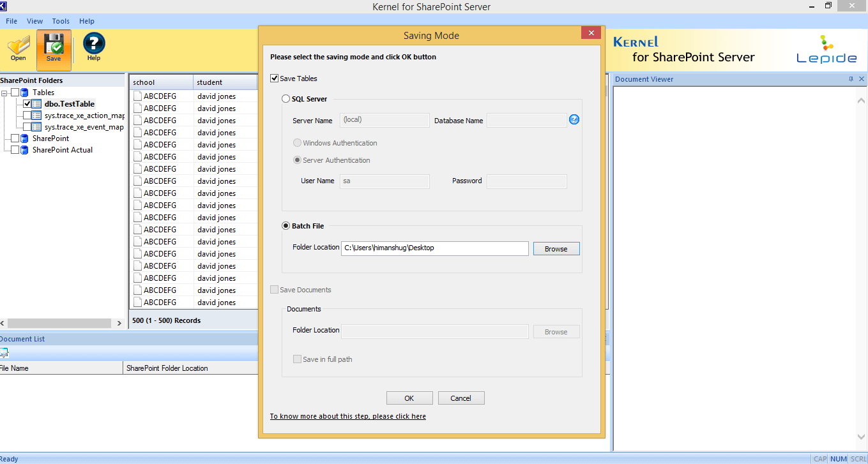Image resolution: width=868 pixels, height=464 pixels.
Task: Open the File menu
Action: pyautogui.click(x=11, y=21)
